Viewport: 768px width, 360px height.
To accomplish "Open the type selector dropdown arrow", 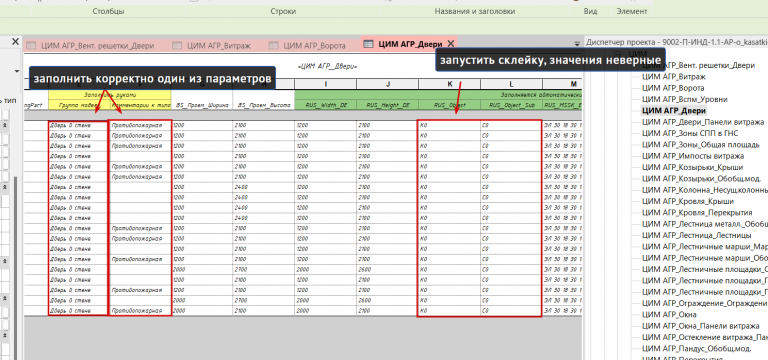I will tap(17, 72).
